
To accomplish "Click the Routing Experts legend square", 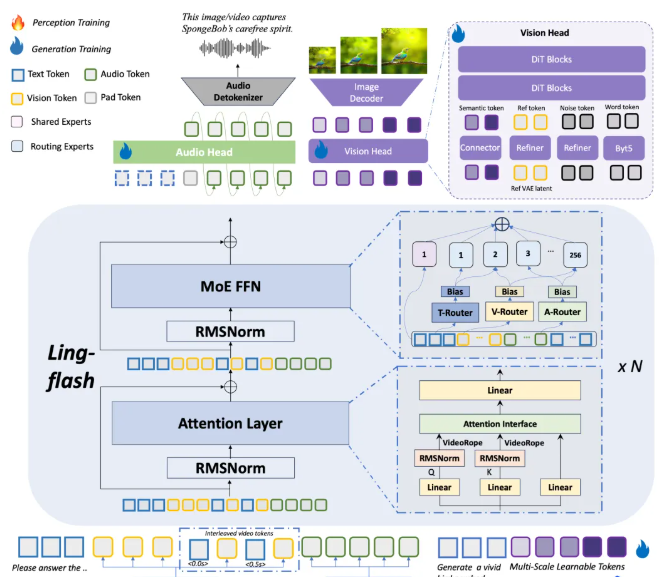I will 16,146.
